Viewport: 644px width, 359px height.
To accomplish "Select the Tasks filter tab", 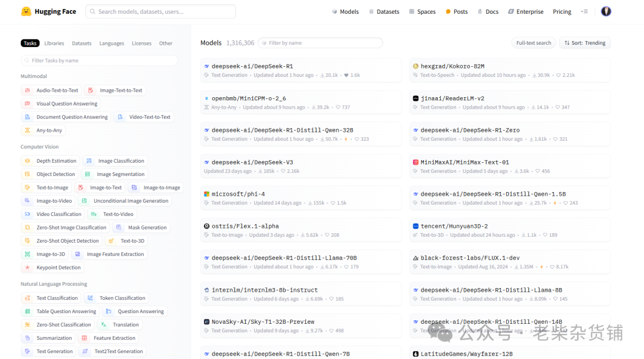I will pyautogui.click(x=30, y=43).
